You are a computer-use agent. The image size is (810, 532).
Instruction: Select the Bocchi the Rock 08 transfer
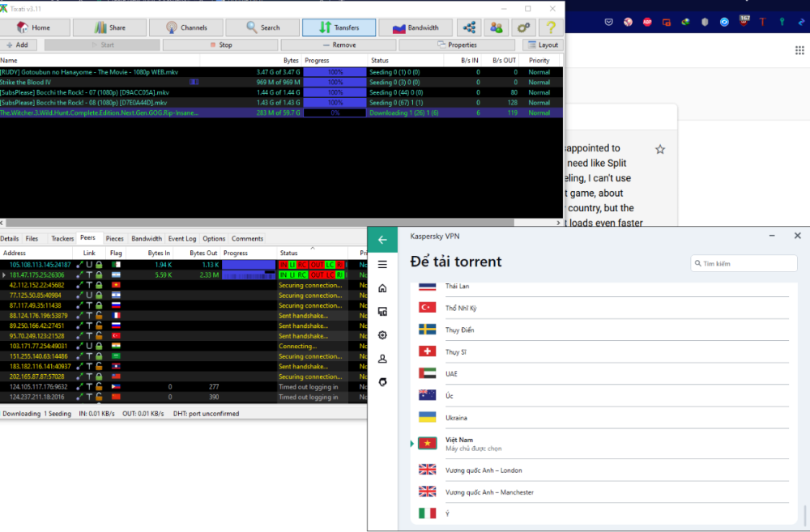(x=282, y=102)
